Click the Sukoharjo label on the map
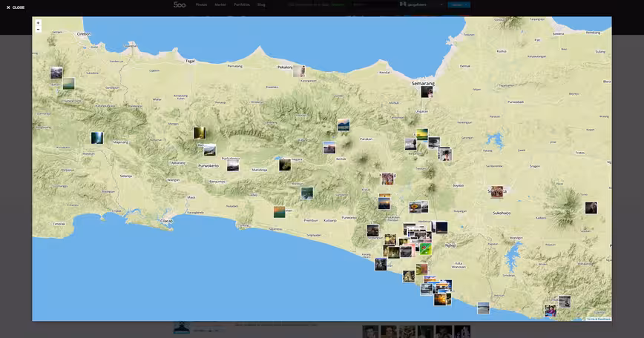The image size is (644, 338). click(502, 213)
